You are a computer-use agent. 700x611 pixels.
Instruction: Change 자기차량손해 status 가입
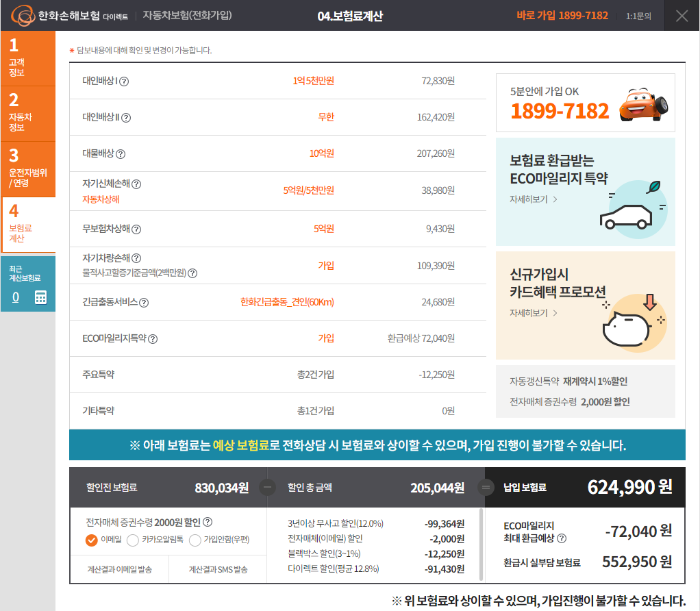[326, 266]
